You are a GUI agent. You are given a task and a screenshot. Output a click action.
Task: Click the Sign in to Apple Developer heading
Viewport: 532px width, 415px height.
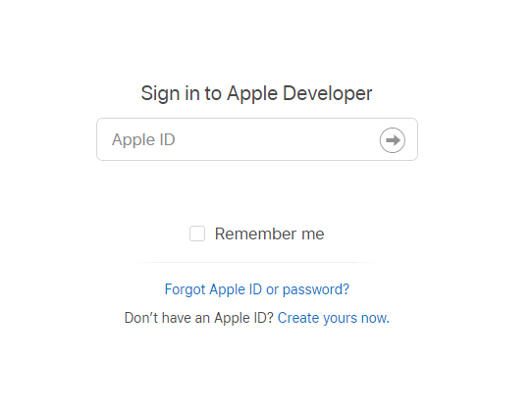coord(256,93)
